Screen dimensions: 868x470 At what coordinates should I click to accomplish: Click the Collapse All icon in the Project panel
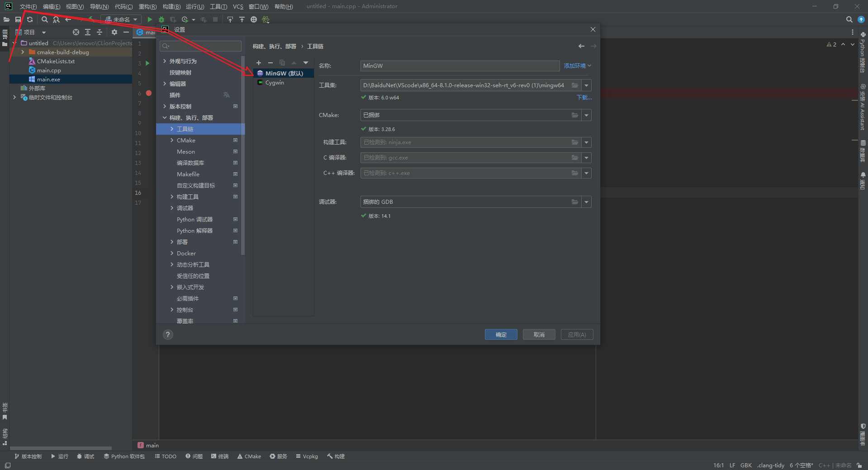(x=100, y=32)
